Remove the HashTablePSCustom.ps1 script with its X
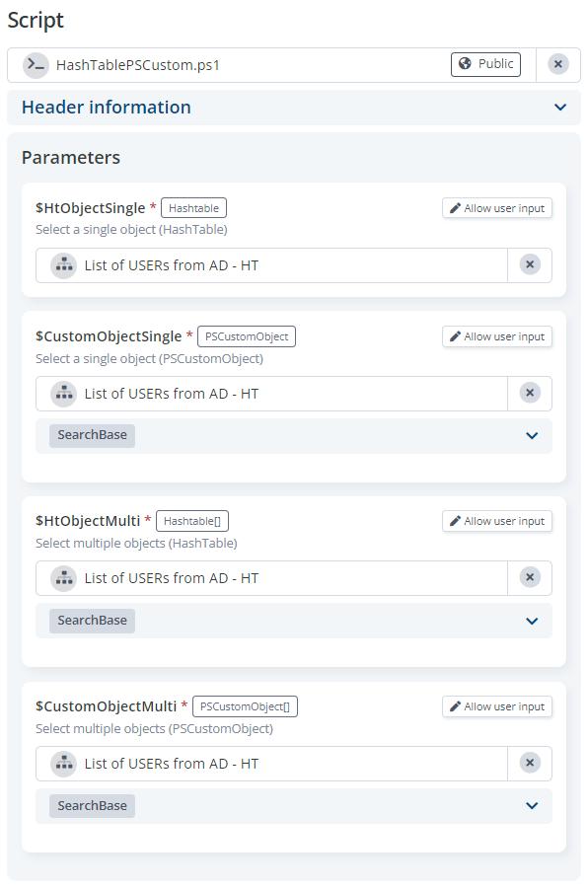 [x=558, y=64]
